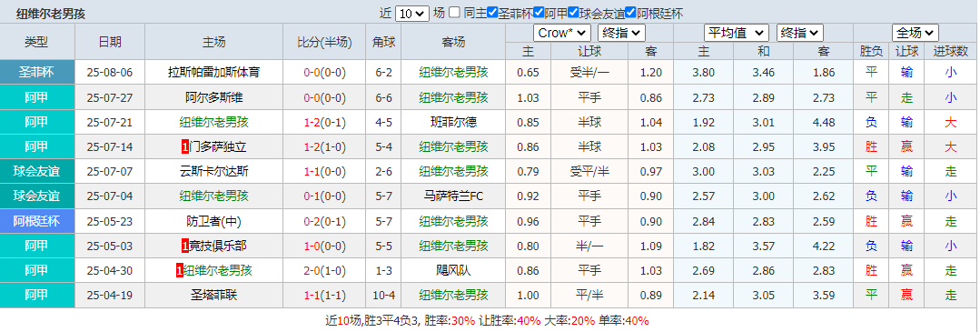
Task: Click 云斯卡尔达斯 home team
Action: click(x=213, y=172)
